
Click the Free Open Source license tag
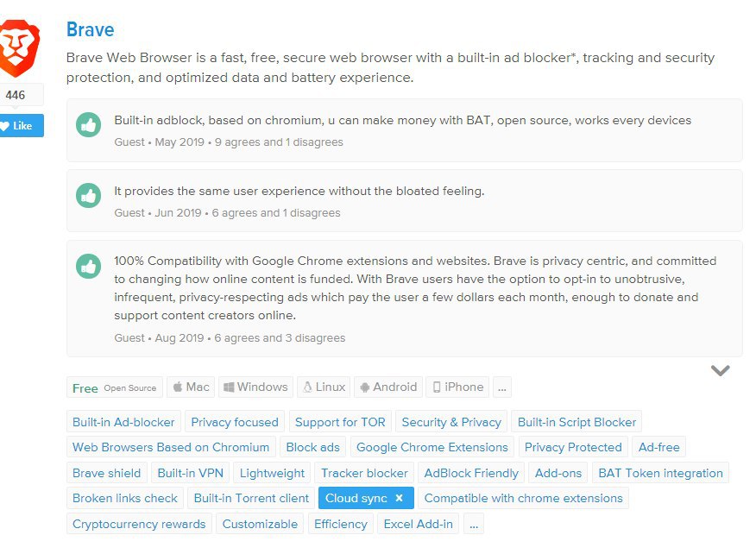(x=114, y=387)
